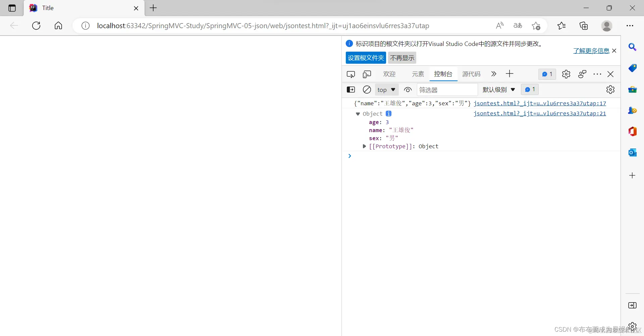
Task: Switch to the 欢迎 tab
Action: (x=389, y=74)
